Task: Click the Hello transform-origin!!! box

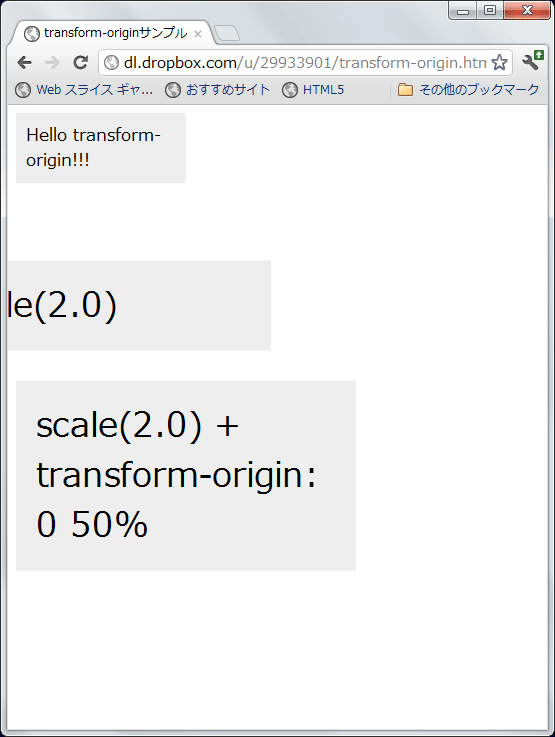Action: pos(101,148)
